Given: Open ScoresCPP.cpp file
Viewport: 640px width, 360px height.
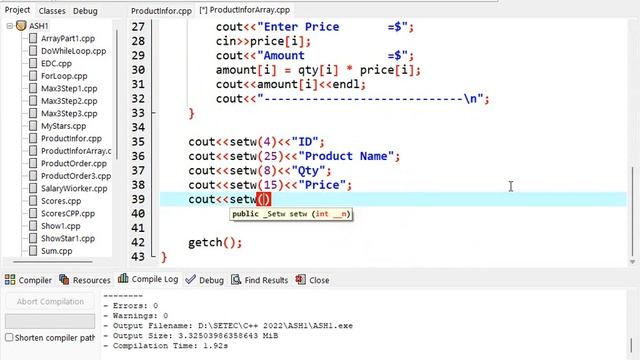Looking at the screenshot, I should coord(68,213).
